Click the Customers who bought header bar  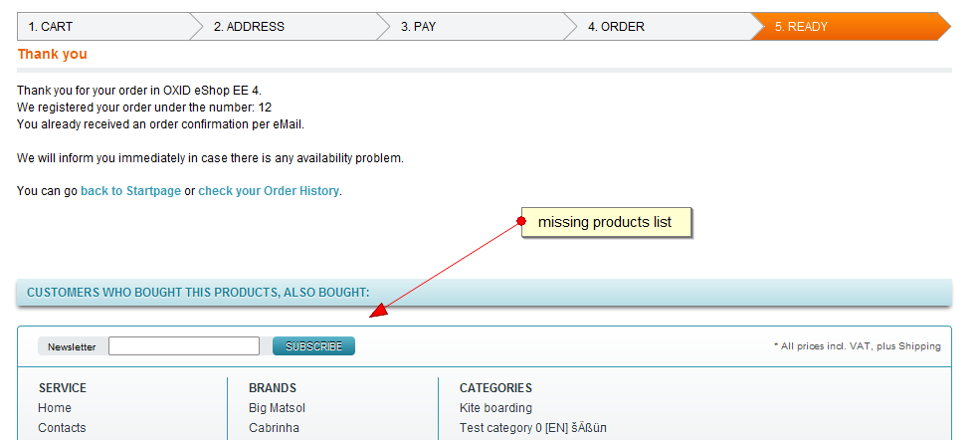point(484,293)
